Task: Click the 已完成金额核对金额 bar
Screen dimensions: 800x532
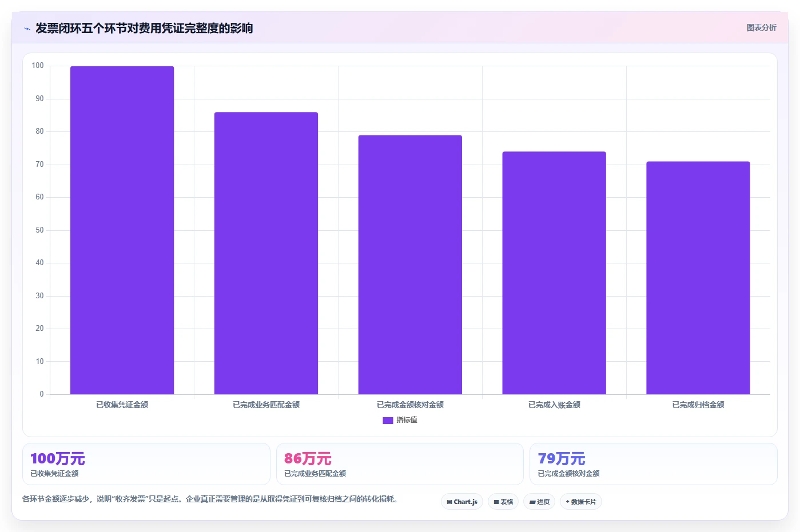Action: click(x=410, y=265)
